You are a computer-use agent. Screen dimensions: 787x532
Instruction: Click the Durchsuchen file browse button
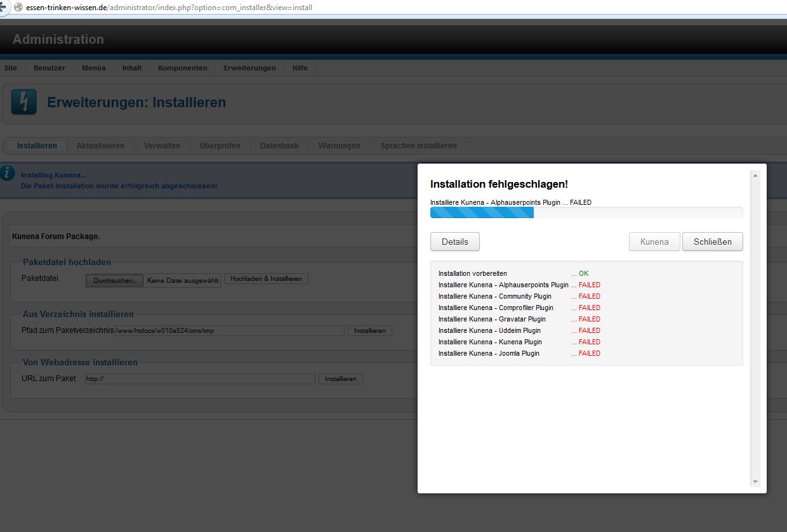pyautogui.click(x=115, y=280)
